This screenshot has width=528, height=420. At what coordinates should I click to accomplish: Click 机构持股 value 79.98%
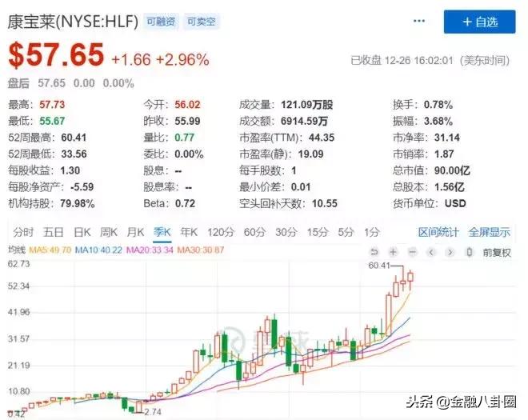coord(78,203)
